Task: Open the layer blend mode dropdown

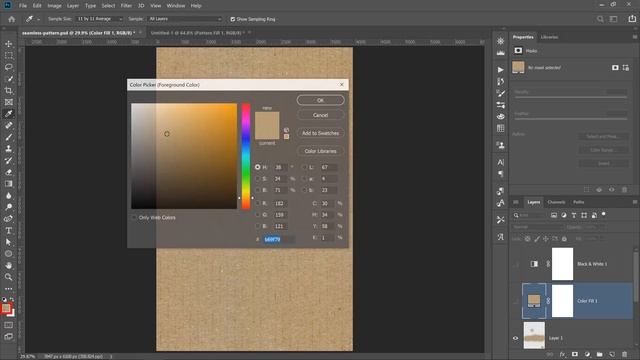Action: [x=538, y=227]
